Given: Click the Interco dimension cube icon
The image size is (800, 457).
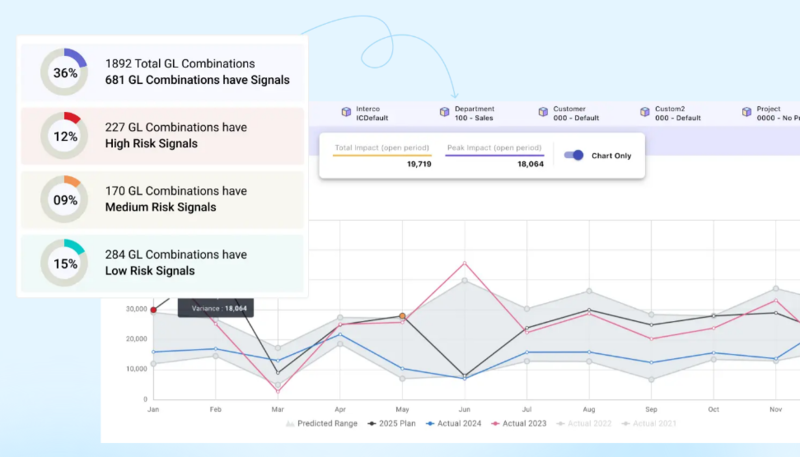Looking at the screenshot, I should click(346, 113).
